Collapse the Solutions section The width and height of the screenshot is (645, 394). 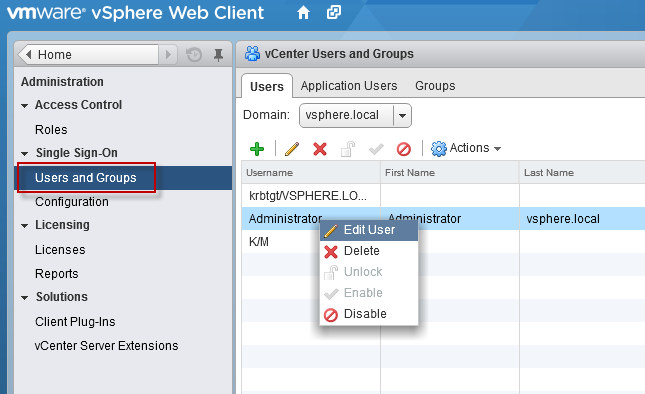(x=25, y=297)
